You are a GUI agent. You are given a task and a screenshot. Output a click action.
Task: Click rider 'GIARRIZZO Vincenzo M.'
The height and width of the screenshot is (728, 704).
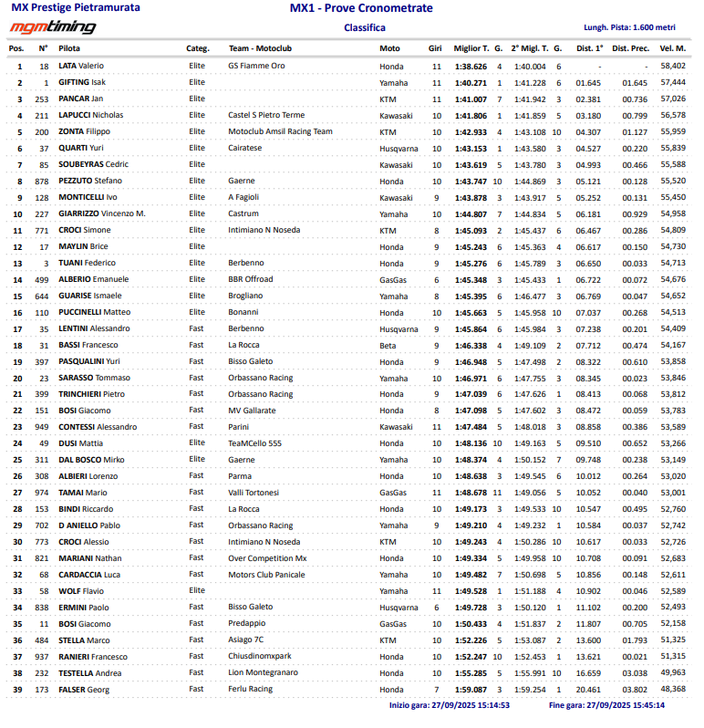coord(102,213)
